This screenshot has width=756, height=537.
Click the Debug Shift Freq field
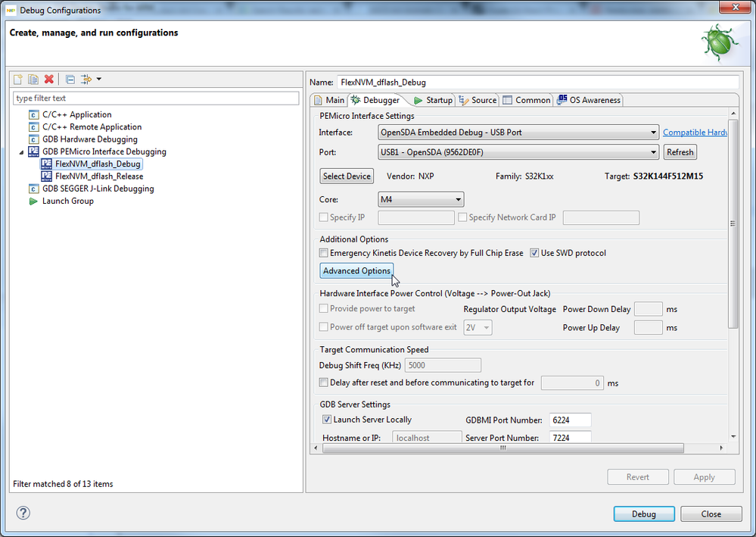(x=443, y=365)
